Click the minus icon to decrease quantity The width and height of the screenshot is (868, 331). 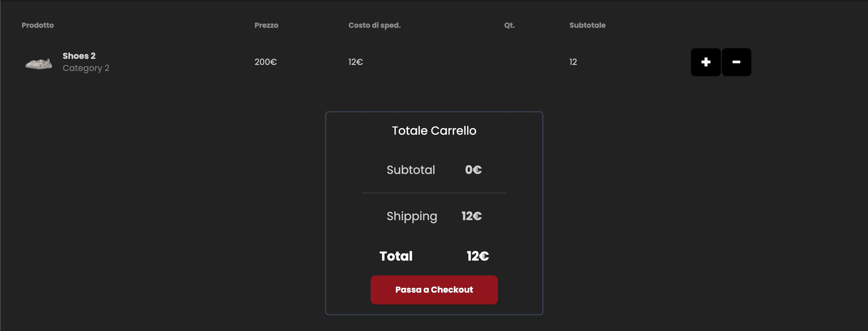[736, 62]
